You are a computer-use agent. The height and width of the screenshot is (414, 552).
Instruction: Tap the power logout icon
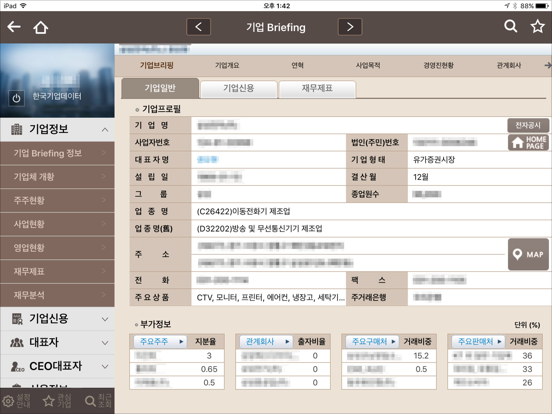point(17,98)
